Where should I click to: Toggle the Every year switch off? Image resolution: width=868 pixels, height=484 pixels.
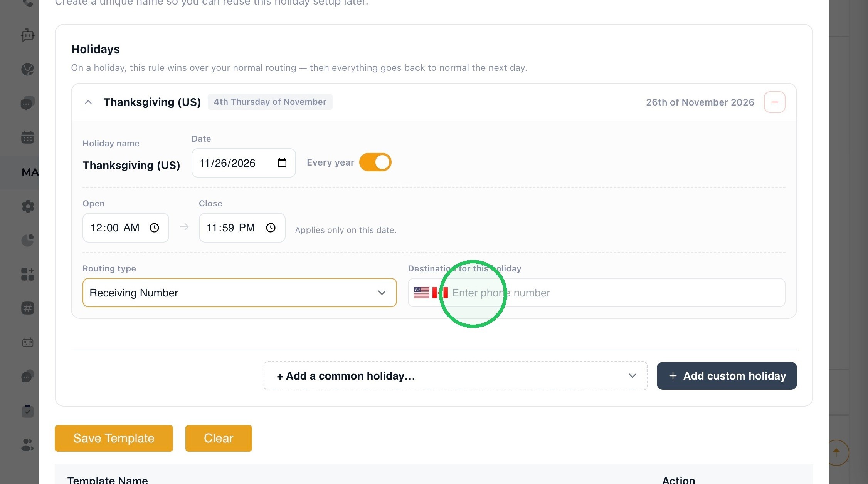pyautogui.click(x=375, y=162)
